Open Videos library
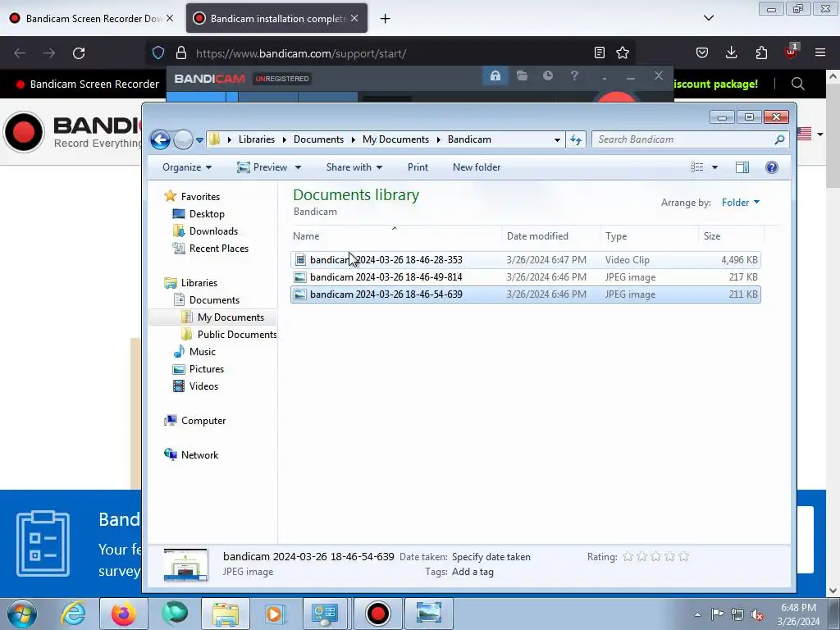This screenshot has height=630, width=840. pos(203,386)
